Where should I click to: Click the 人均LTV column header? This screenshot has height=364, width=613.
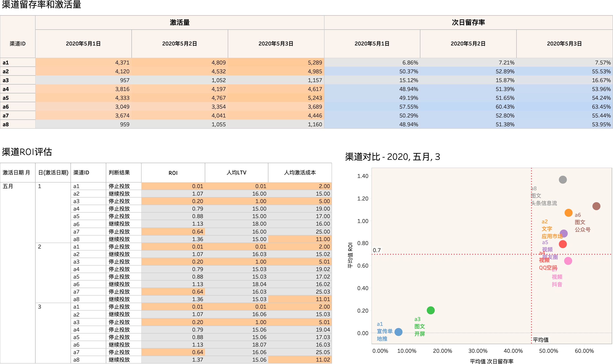[236, 173]
